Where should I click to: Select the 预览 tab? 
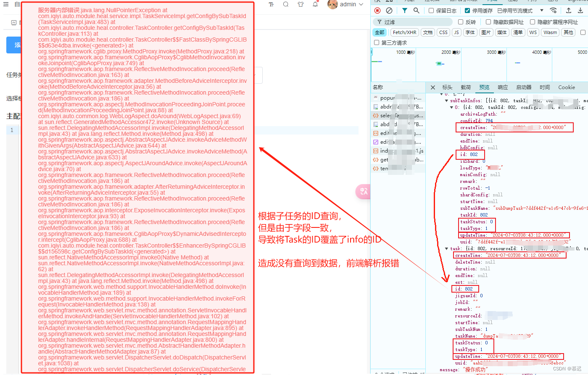[x=484, y=87]
